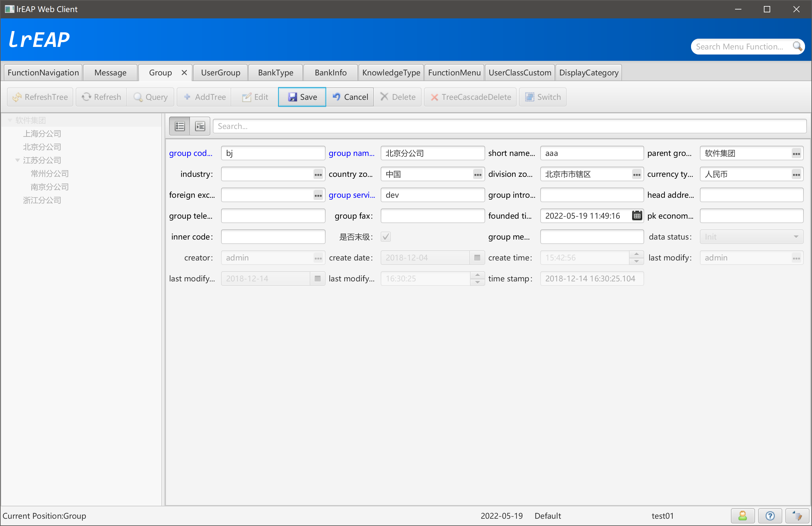This screenshot has width=812, height=526.
Task: Switch to form view icon beside Search
Action: [x=200, y=126]
